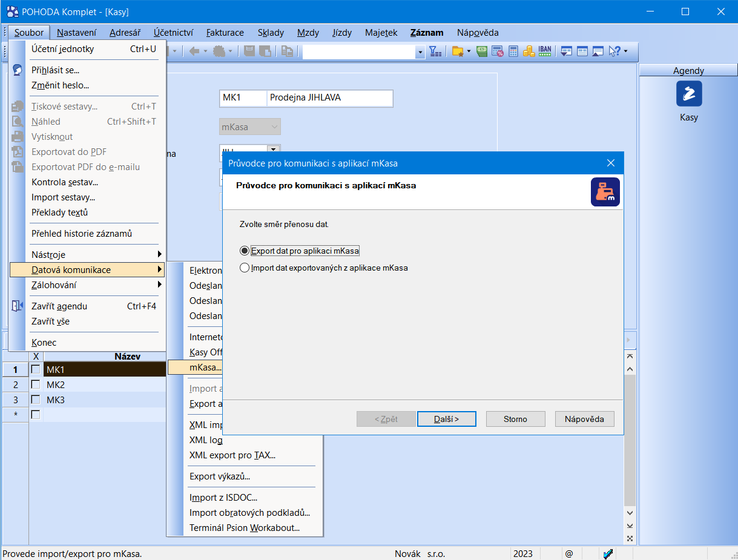Open the Fakturace menu

pos(225,33)
